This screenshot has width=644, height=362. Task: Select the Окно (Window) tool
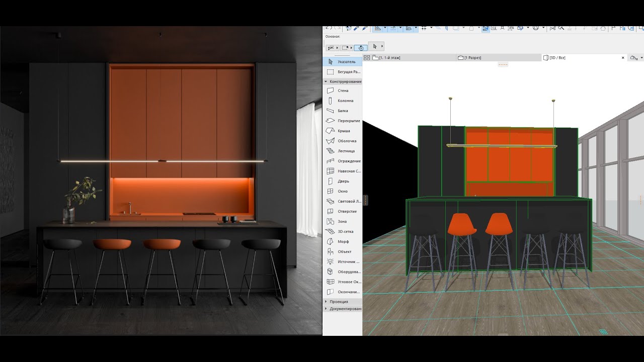(342, 191)
